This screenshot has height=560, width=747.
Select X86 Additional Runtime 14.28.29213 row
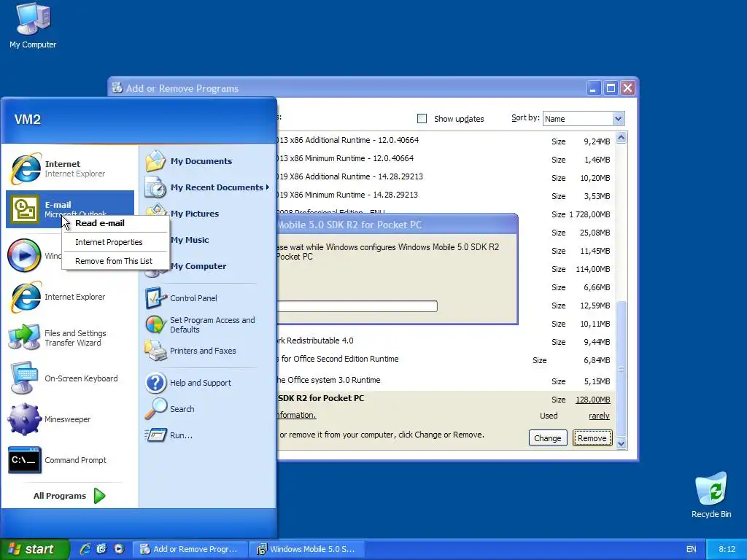pos(446,176)
